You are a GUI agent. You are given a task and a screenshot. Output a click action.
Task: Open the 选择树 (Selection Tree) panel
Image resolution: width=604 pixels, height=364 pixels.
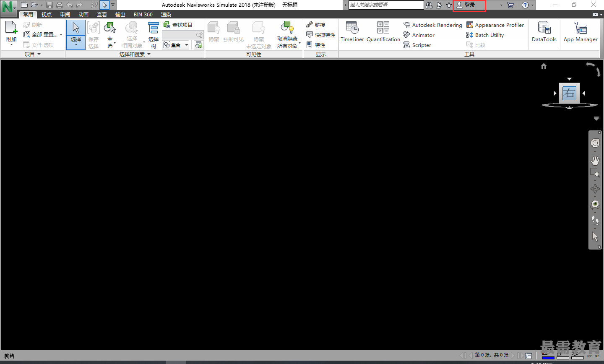tap(154, 35)
